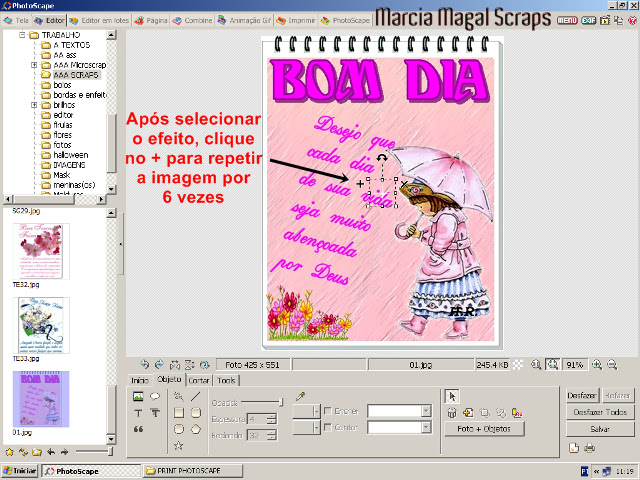640x480 pixels.
Task: Fit image to window magnifier icon
Action: [x=553, y=364]
